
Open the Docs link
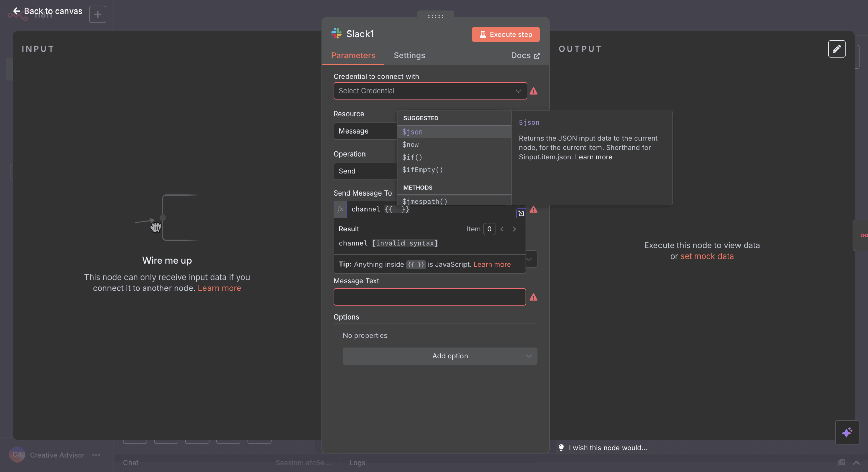(x=525, y=55)
